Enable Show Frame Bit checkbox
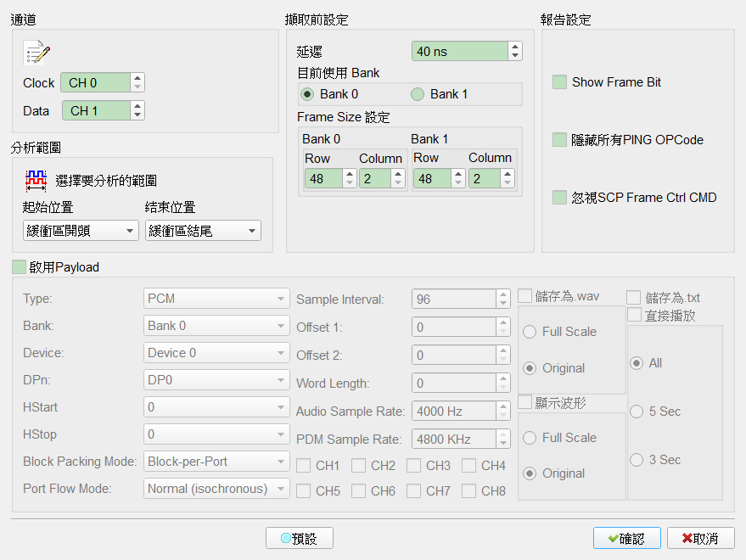This screenshot has height=560, width=746. tap(559, 81)
